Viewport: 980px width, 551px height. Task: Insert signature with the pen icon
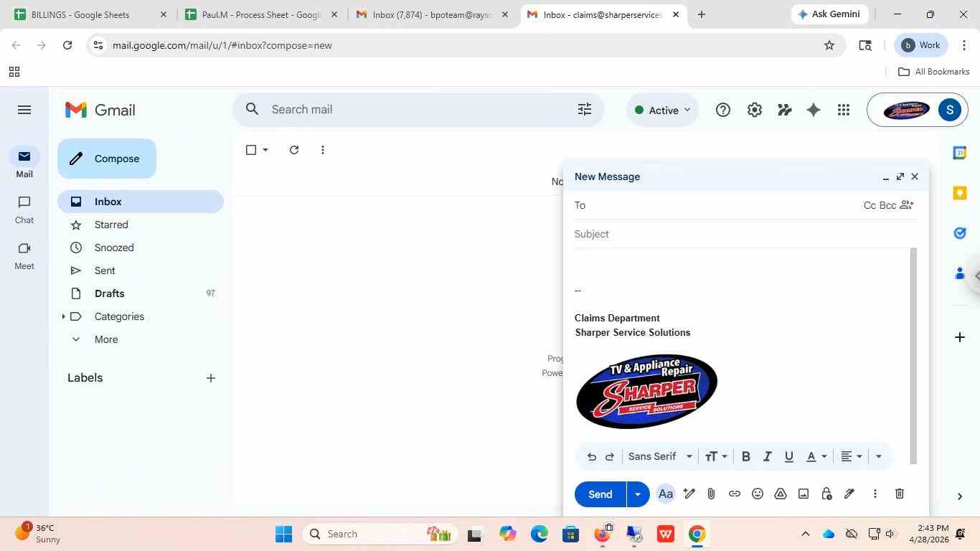click(x=849, y=494)
